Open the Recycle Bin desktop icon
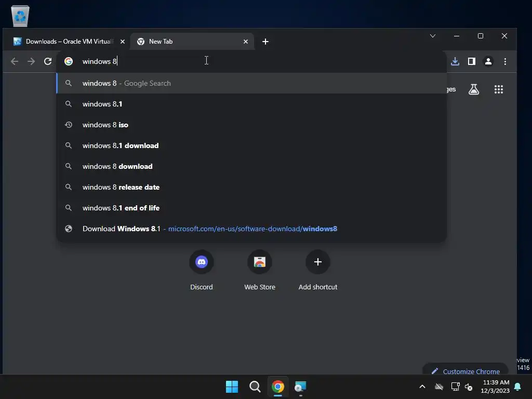Viewport: 532px width, 399px height. [20, 16]
